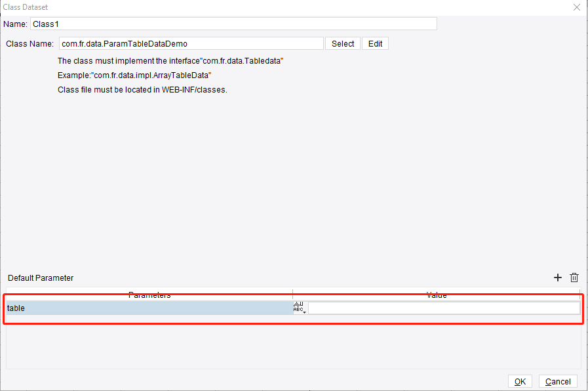Click the add parameter plus icon
This screenshot has width=588, height=391.
point(558,278)
